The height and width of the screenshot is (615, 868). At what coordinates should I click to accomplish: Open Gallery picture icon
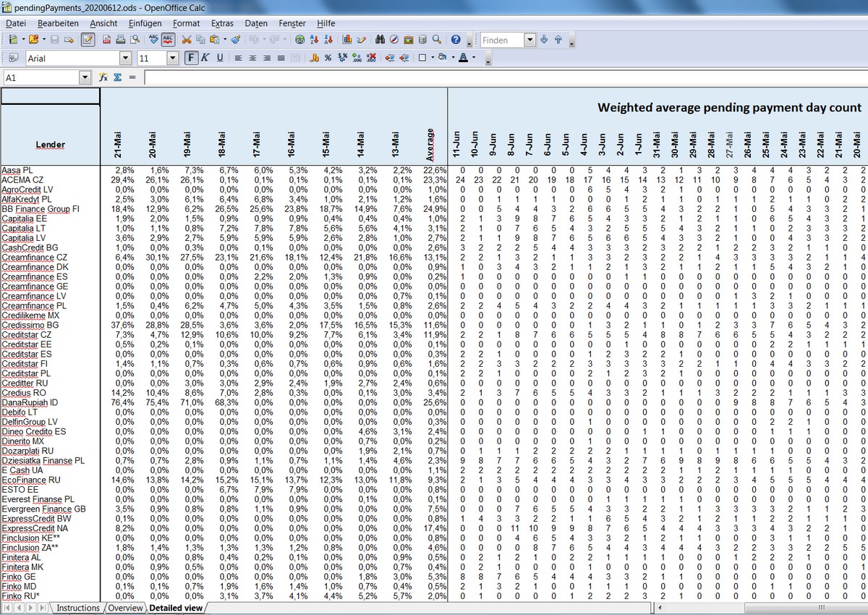pyautogui.click(x=409, y=40)
